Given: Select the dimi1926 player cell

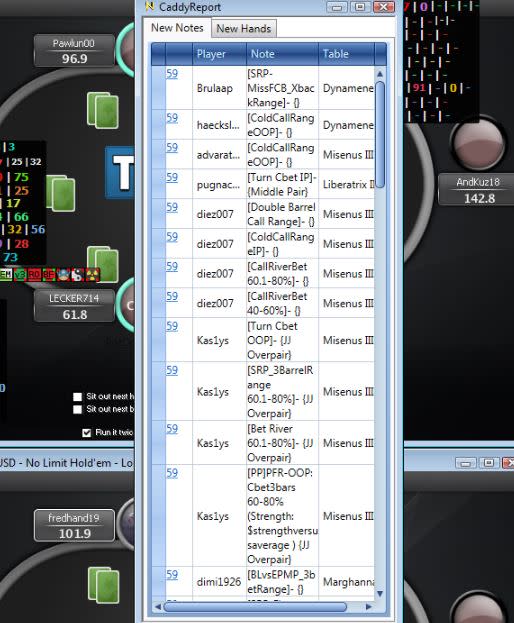Looking at the screenshot, I should tap(219, 582).
